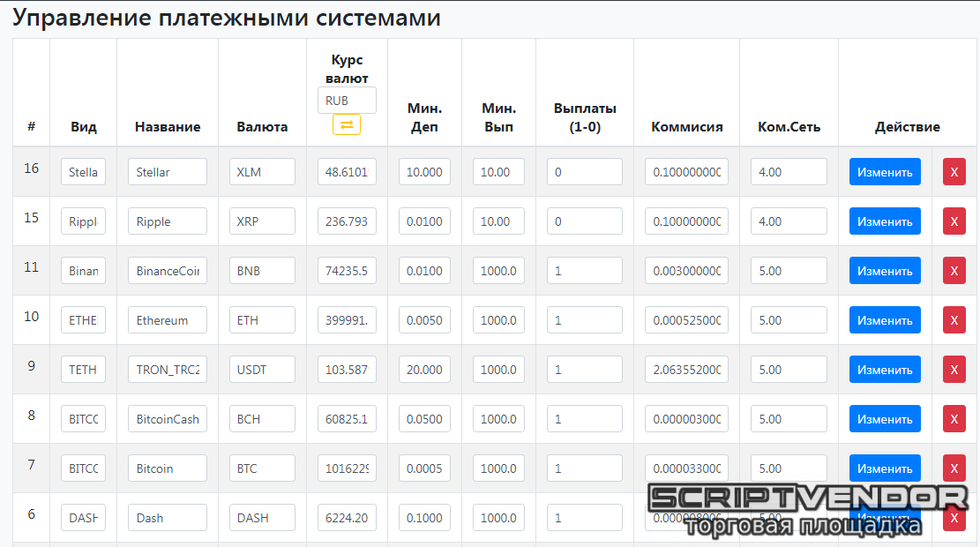The height and width of the screenshot is (547, 980).
Task: Edit Stellar minimum deposit 10.000 field
Action: [424, 172]
